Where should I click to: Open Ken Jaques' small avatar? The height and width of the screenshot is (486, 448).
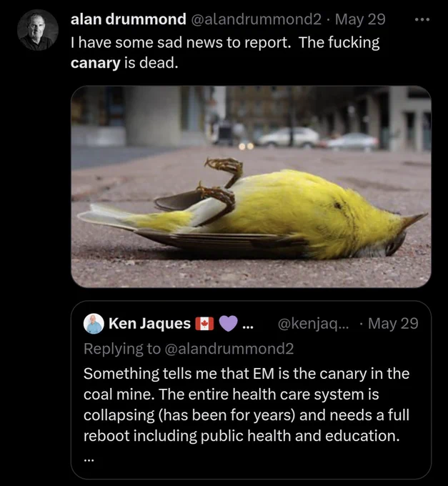coord(94,324)
